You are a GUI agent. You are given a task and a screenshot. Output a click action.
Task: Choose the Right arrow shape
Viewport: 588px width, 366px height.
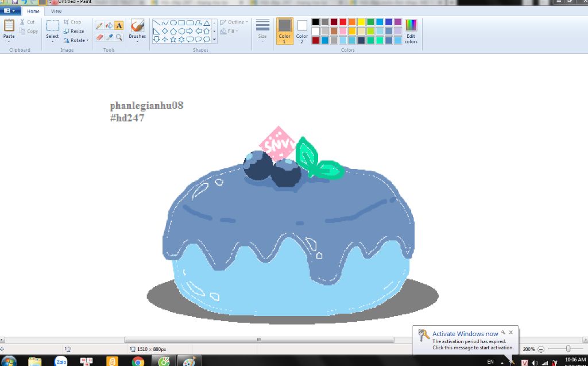click(189, 31)
